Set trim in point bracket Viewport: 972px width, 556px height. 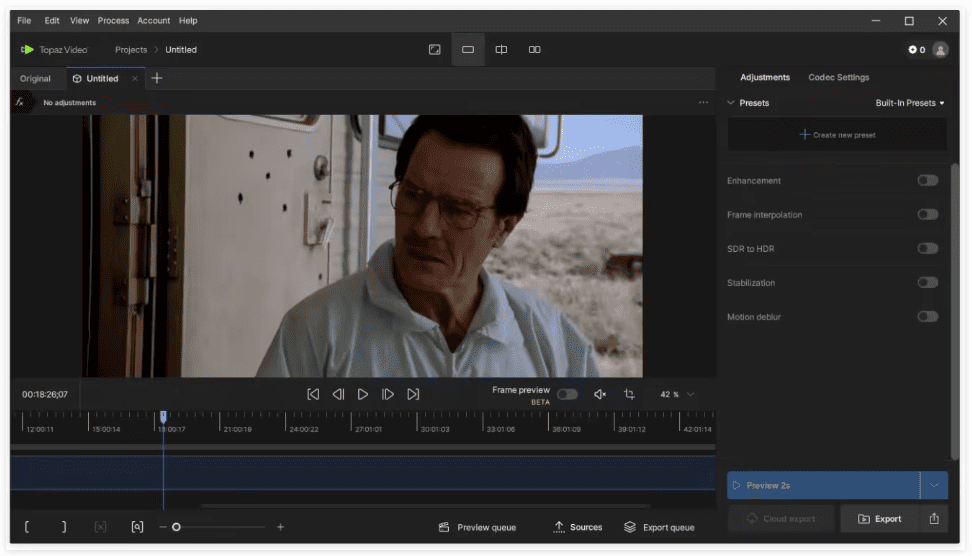pos(27,527)
